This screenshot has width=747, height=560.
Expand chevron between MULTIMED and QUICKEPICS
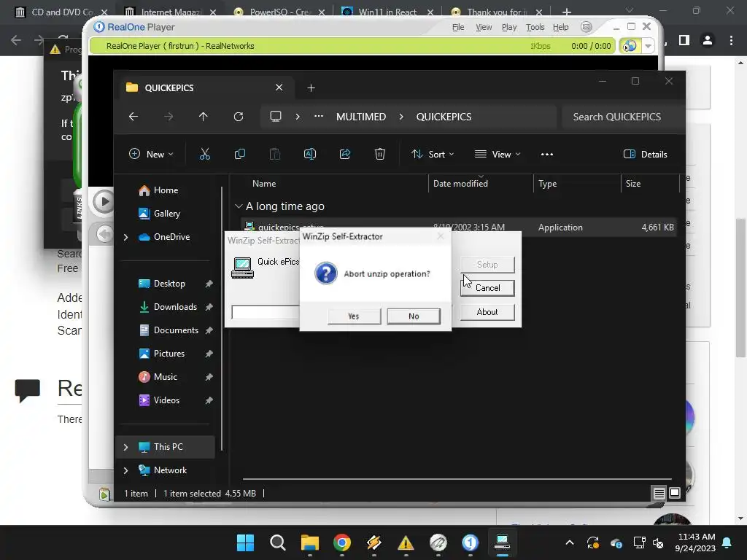[x=401, y=117]
